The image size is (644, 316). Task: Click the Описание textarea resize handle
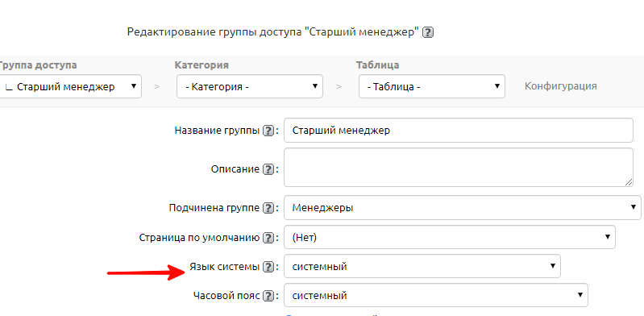coord(629,182)
